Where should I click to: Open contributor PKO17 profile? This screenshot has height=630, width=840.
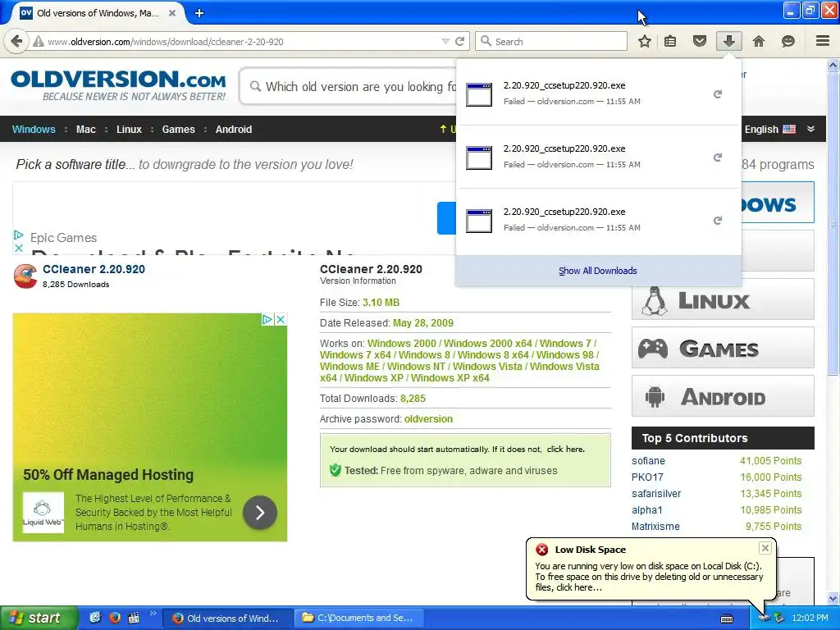pyautogui.click(x=647, y=477)
